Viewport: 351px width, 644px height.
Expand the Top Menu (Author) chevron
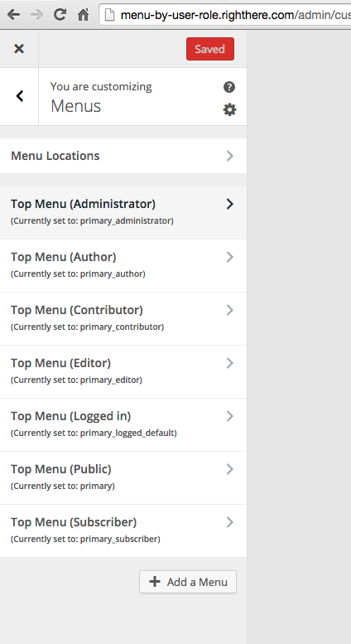tap(229, 257)
